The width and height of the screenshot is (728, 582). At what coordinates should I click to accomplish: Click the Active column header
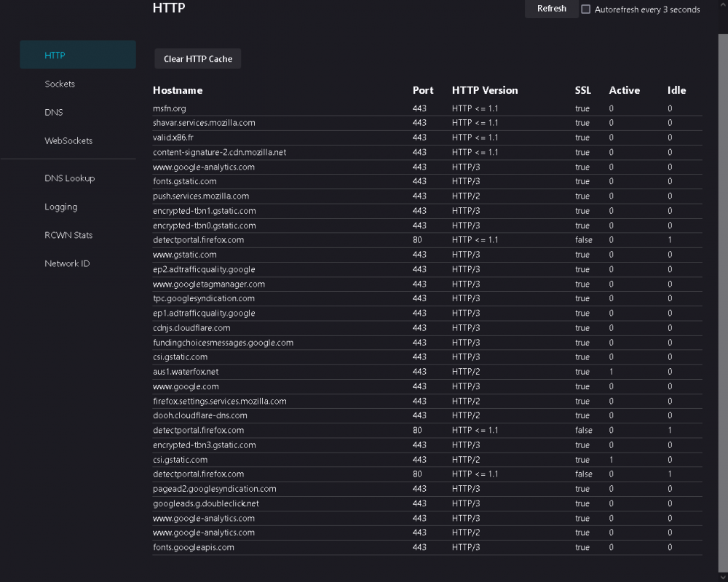pyautogui.click(x=624, y=91)
